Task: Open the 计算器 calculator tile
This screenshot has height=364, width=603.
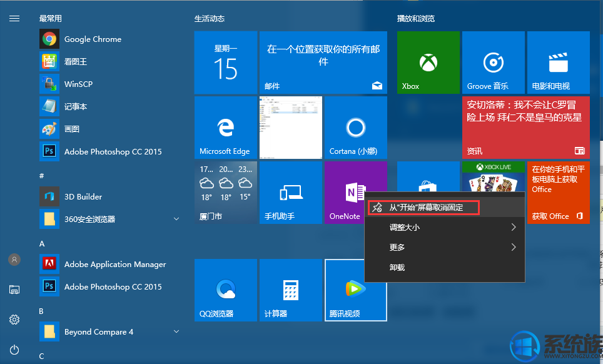Action: pyautogui.click(x=291, y=290)
